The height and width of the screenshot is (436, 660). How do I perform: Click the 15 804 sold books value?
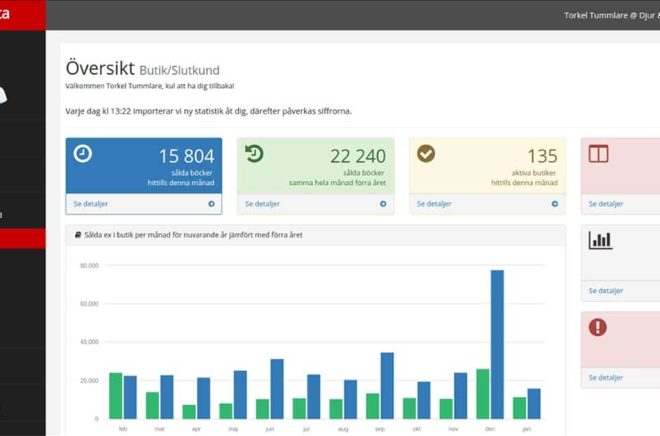point(186,156)
